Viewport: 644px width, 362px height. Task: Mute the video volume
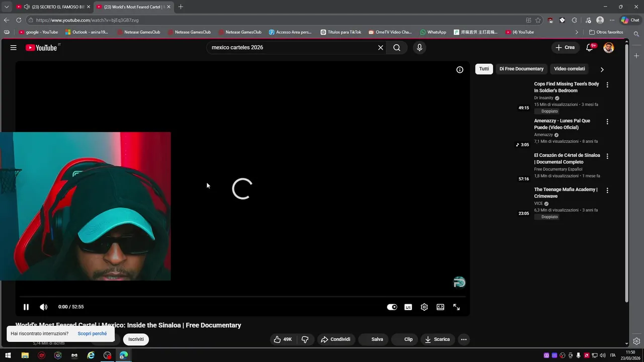pyautogui.click(x=44, y=307)
